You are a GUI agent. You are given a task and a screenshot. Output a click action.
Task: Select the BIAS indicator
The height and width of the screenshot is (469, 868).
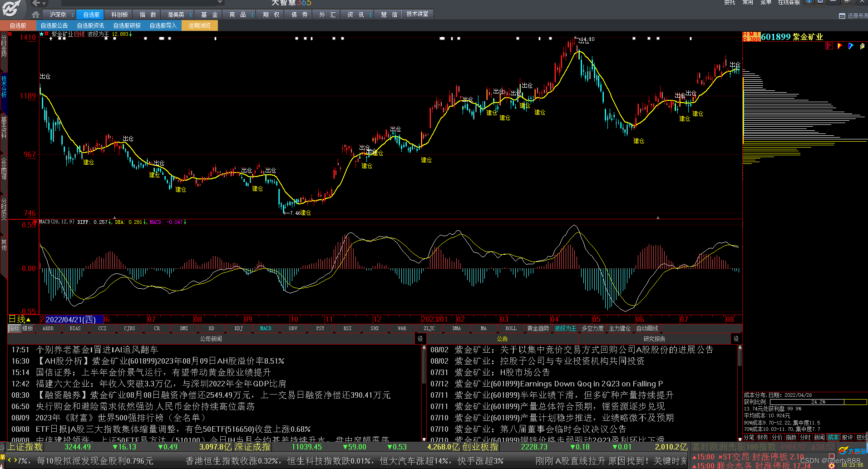click(75, 328)
